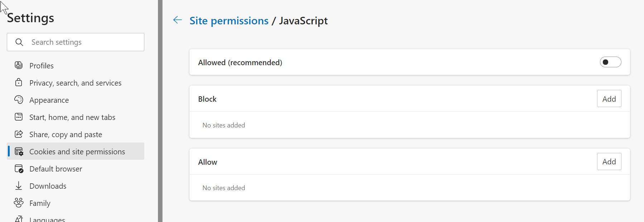Click the Family people icon
This screenshot has width=644, height=222.
click(x=19, y=203)
